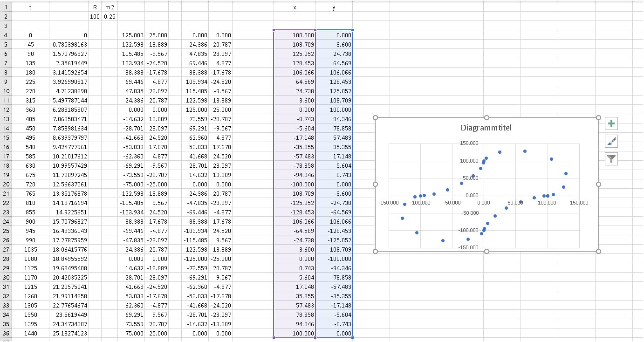Select the cell containing R value 100

[x=94, y=16]
